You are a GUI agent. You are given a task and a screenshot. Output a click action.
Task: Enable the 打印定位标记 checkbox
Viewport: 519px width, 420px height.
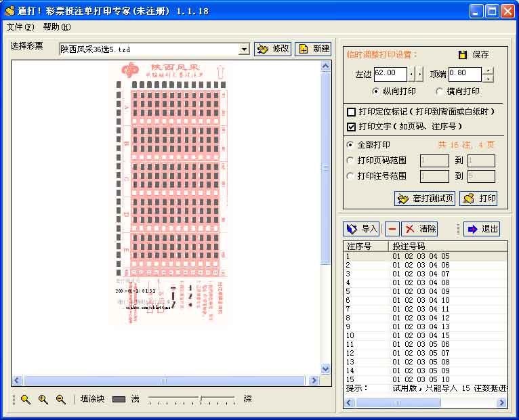point(351,112)
